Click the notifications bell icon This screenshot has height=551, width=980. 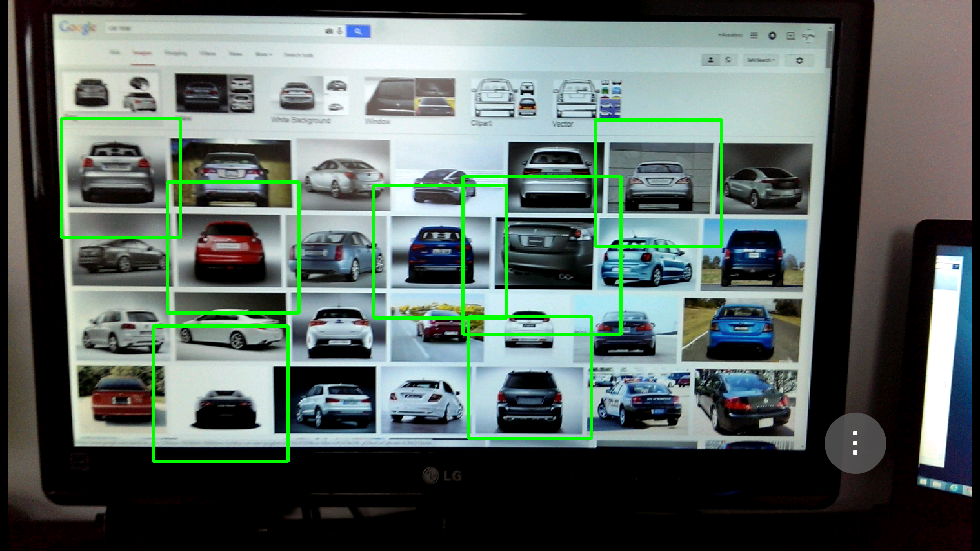coord(772,35)
